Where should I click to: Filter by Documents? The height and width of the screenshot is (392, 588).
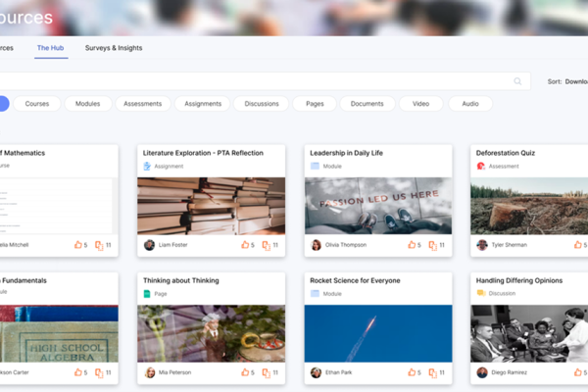coord(367,104)
